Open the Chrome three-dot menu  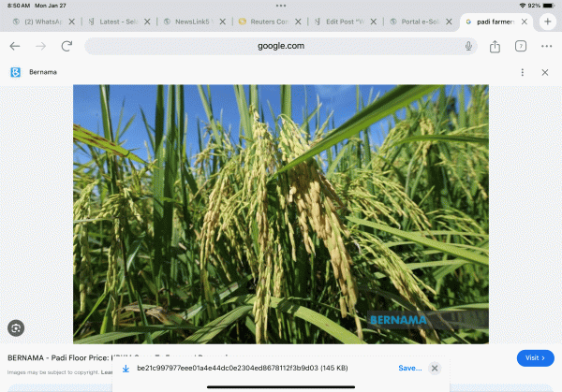tap(546, 46)
